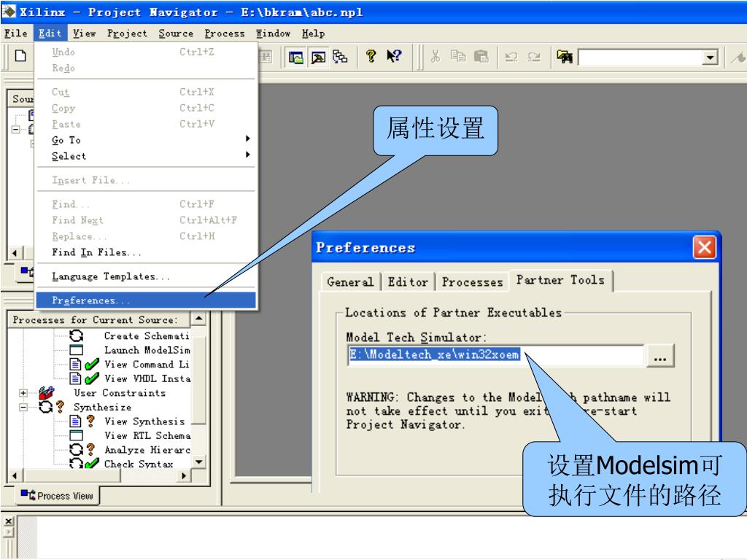This screenshot has width=747, height=560.
Task: Click the View VHDL Instantiation document icon
Action: (75, 378)
